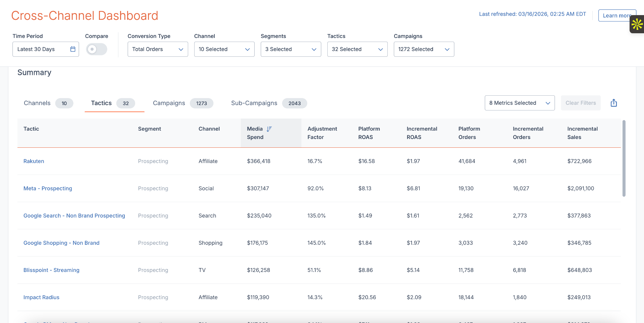Open the Conversion Type dropdown
The image size is (644, 323).
(x=157, y=49)
